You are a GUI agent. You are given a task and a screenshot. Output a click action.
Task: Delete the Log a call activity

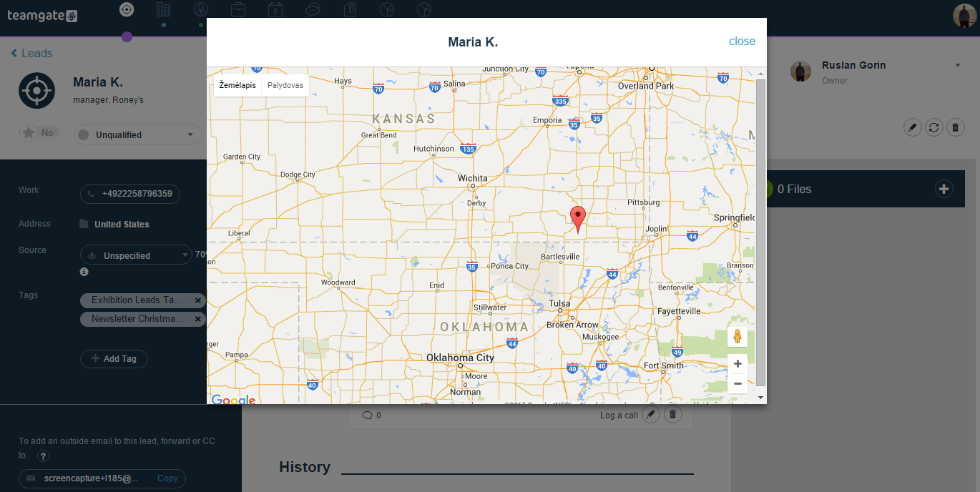(672, 414)
